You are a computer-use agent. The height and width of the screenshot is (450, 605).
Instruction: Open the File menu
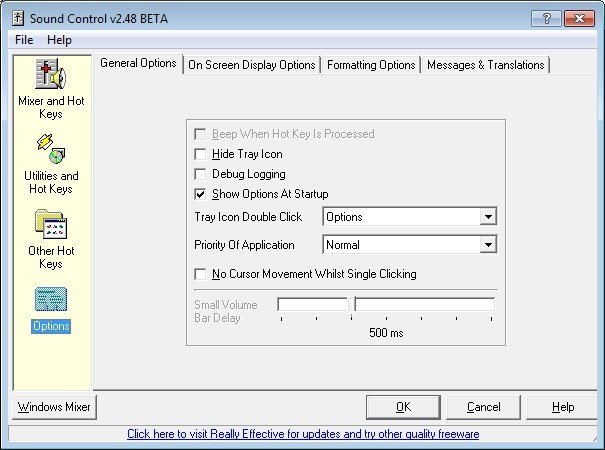pos(24,40)
